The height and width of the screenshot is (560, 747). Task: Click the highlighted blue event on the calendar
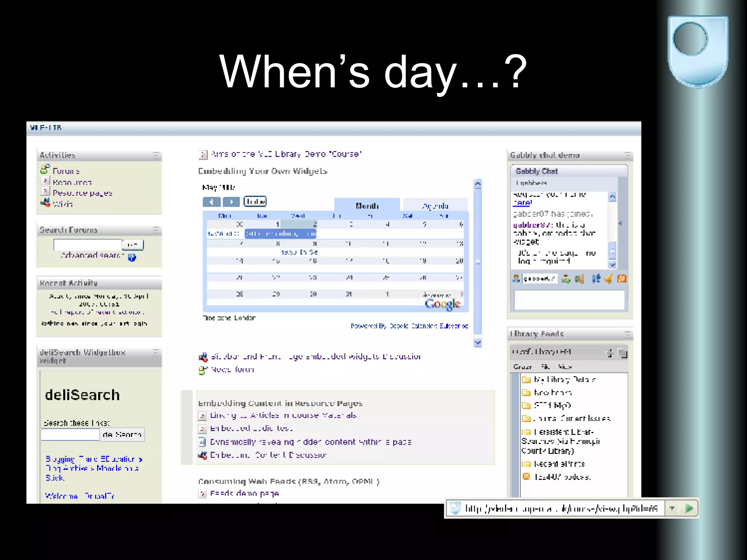[x=280, y=233]
